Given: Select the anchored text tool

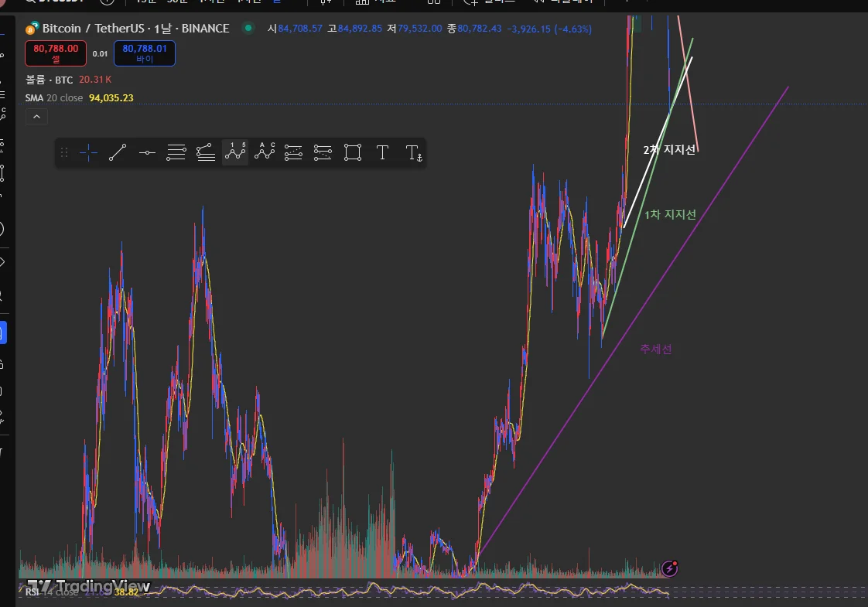Looking at the screenshot, I should [414, 152].
